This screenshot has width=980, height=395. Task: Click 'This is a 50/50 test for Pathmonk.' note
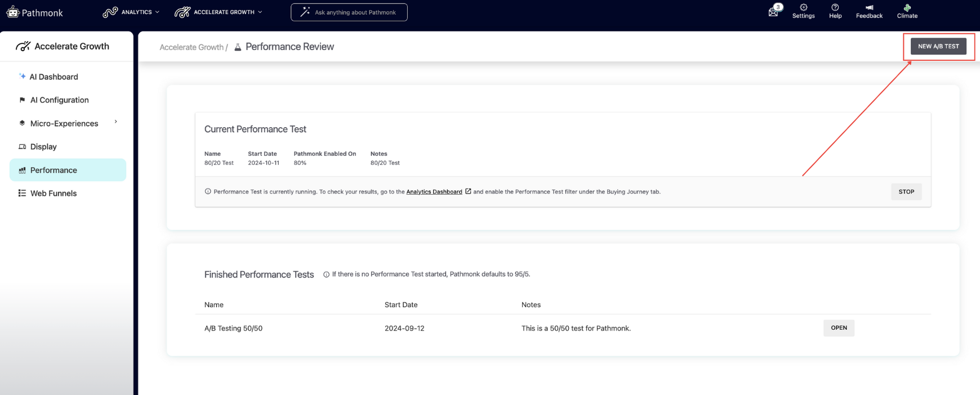pos(576,329)
